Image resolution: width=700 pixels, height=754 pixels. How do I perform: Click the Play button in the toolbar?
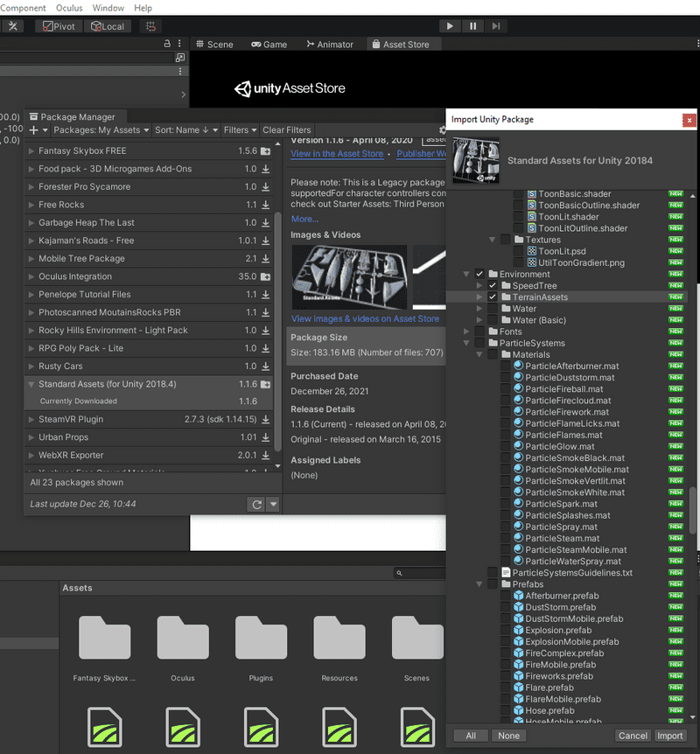point(450,26)
